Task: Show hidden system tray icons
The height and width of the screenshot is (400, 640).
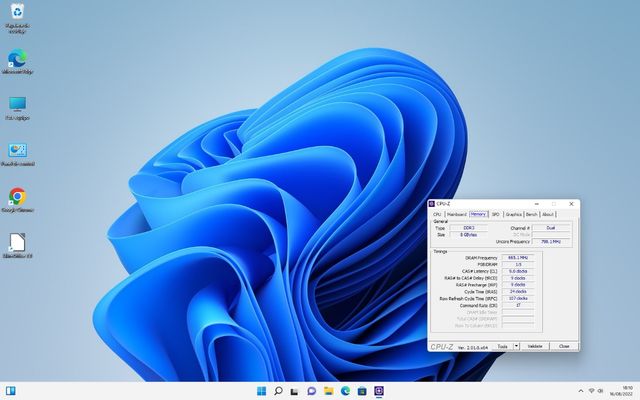Action: tap(581, 391)
